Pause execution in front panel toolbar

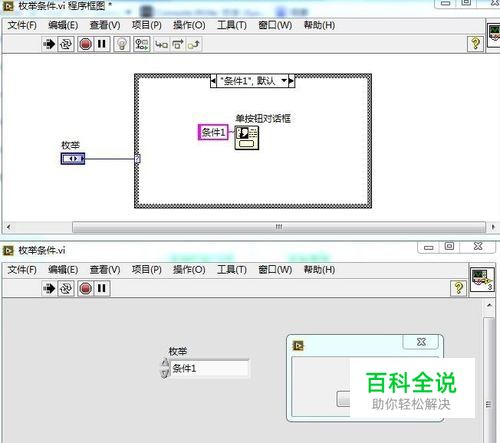click(x=102, y=288)
